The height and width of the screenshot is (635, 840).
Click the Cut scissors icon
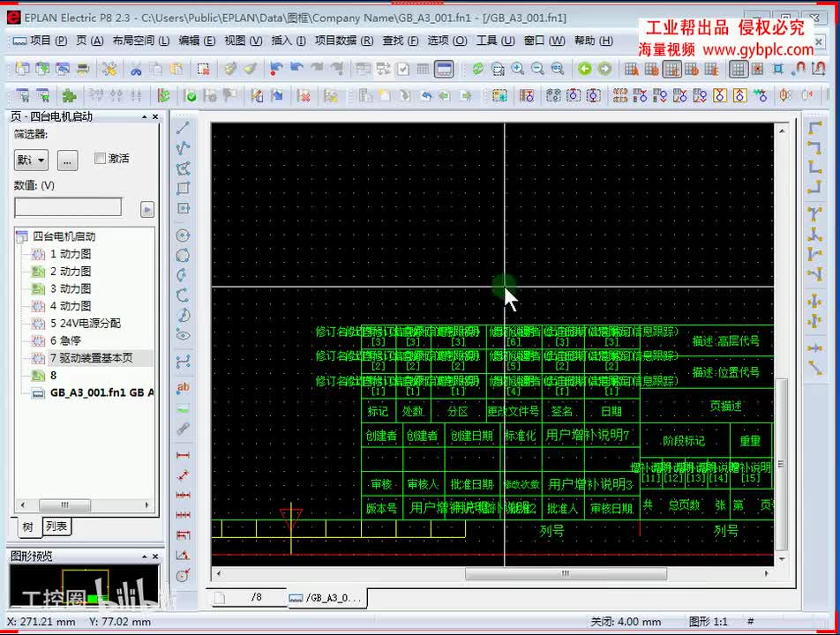136,69
